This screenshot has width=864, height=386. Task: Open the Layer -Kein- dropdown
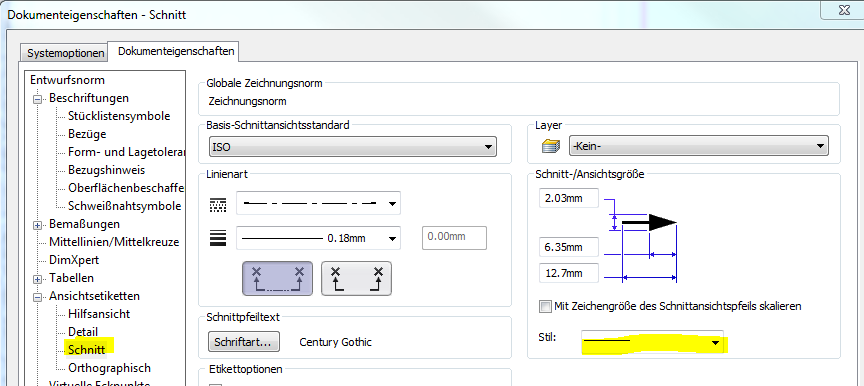[698, 146]
